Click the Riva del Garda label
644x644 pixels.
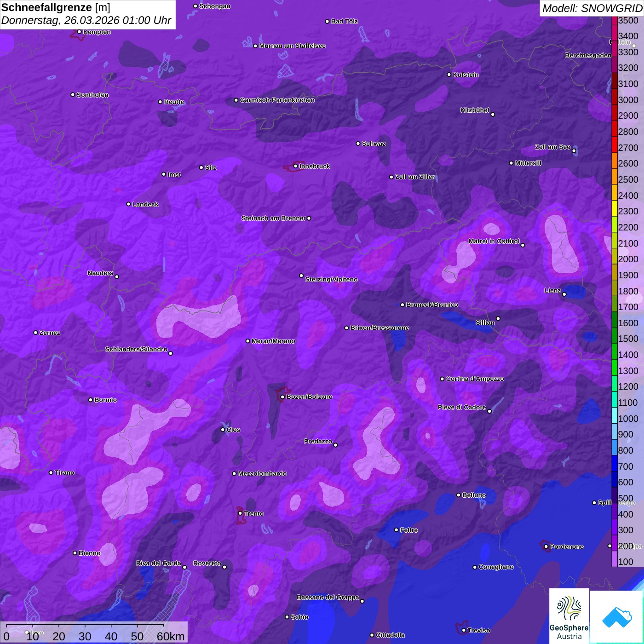(159, 563)
